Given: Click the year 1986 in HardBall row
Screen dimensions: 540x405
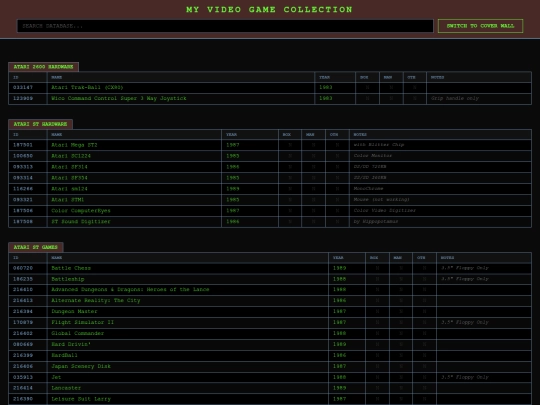Looking at the screenshot, I should coord(339,355).
